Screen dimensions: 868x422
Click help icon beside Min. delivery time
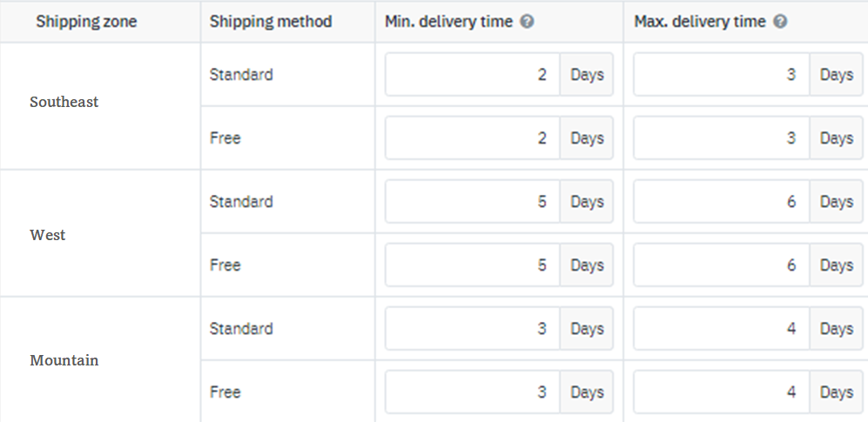(527, 22)
